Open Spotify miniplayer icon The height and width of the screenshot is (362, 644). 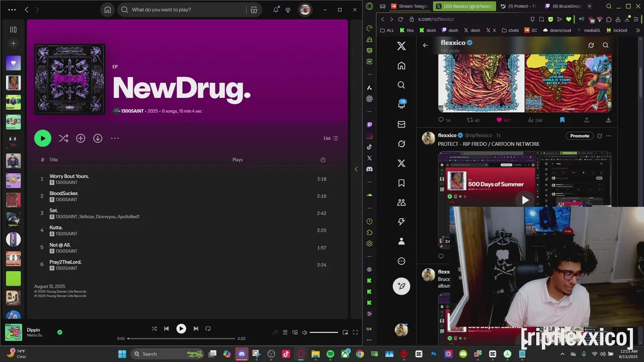tap(345, 332)
